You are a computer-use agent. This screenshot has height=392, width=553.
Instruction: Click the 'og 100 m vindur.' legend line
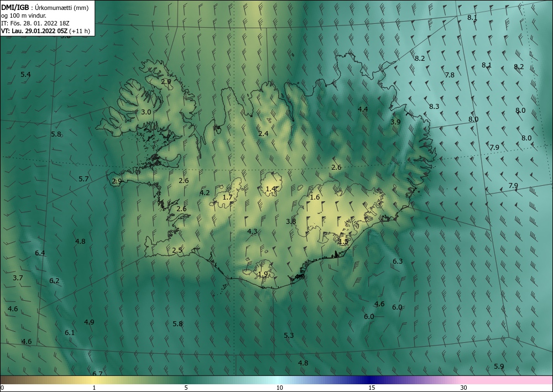click(x=24, y=15)
